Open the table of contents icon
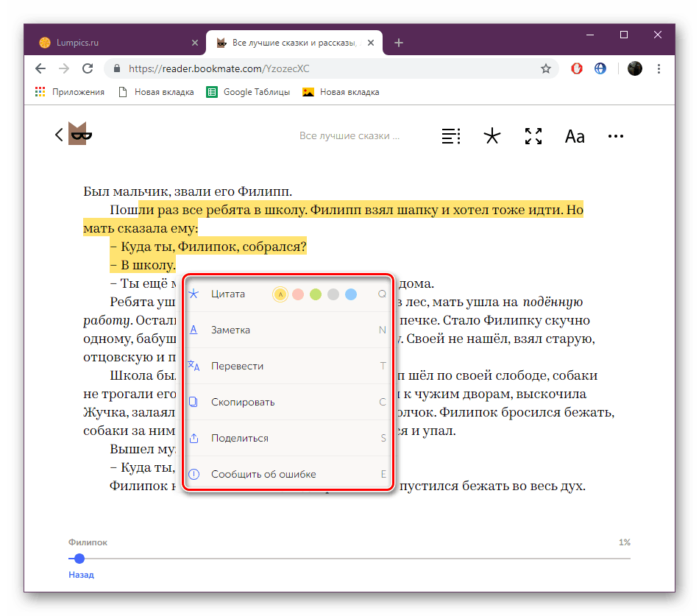The height and width of the screenshot is (616, 699). click(x=451, y=136)
